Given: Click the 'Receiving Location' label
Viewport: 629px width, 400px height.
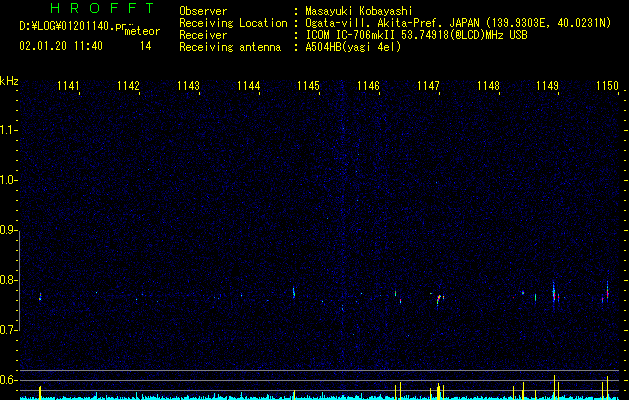Looking at the screenshot, I should 233,23.
